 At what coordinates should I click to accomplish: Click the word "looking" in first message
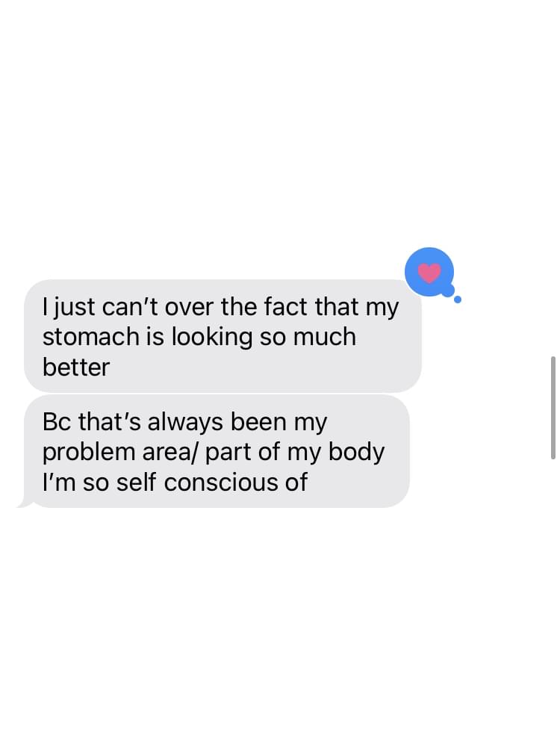pyautogui.click(x=212, y=338)
